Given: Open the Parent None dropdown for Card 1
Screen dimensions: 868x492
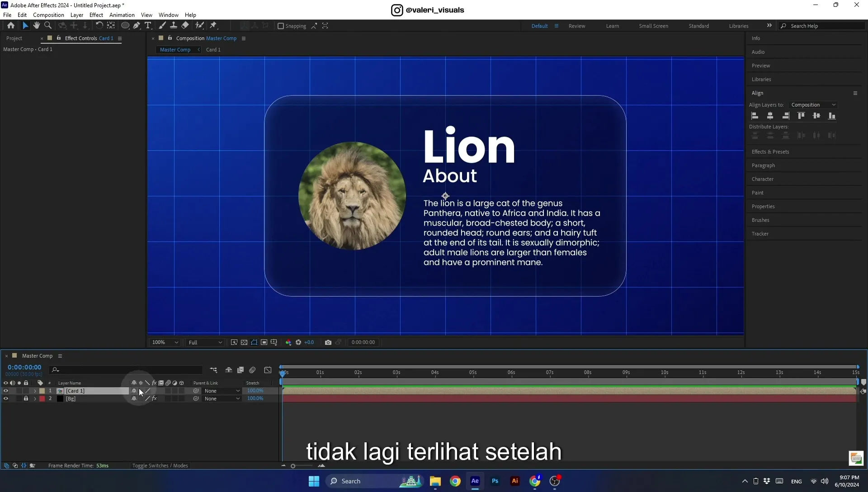Looking at the screenshot, I should point(222,391).
